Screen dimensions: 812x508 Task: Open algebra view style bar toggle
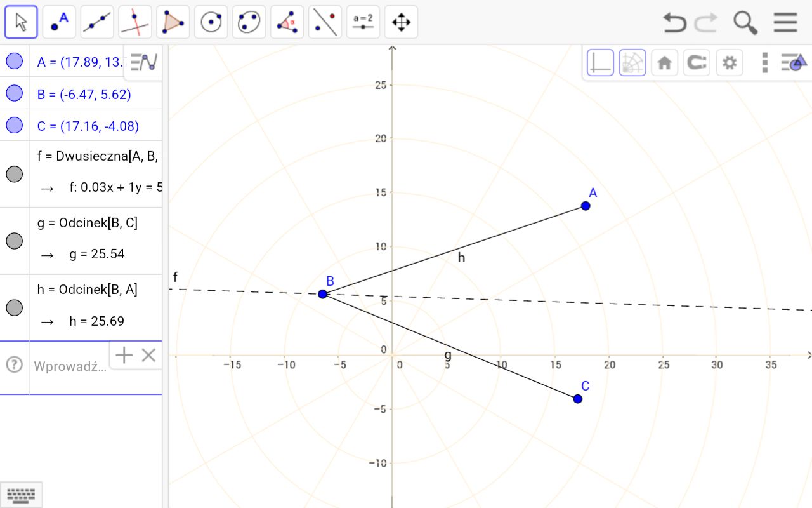coord(144,62)
